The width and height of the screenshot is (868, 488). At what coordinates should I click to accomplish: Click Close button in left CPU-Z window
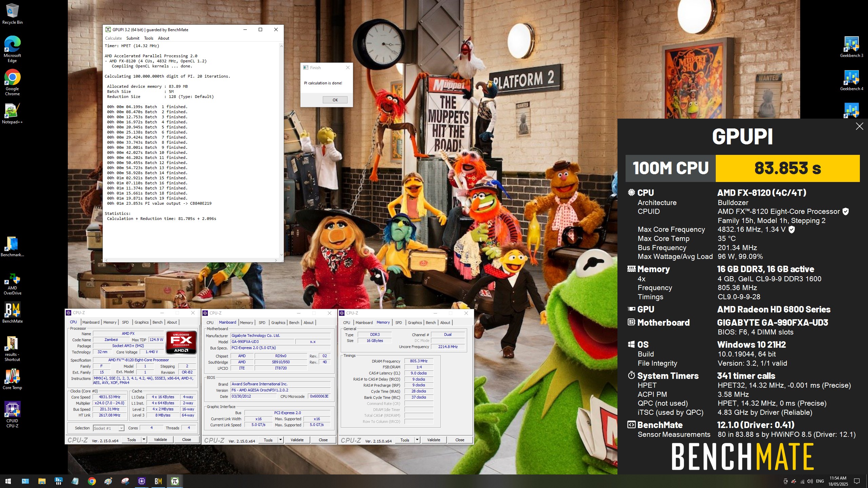pos(186,440)
